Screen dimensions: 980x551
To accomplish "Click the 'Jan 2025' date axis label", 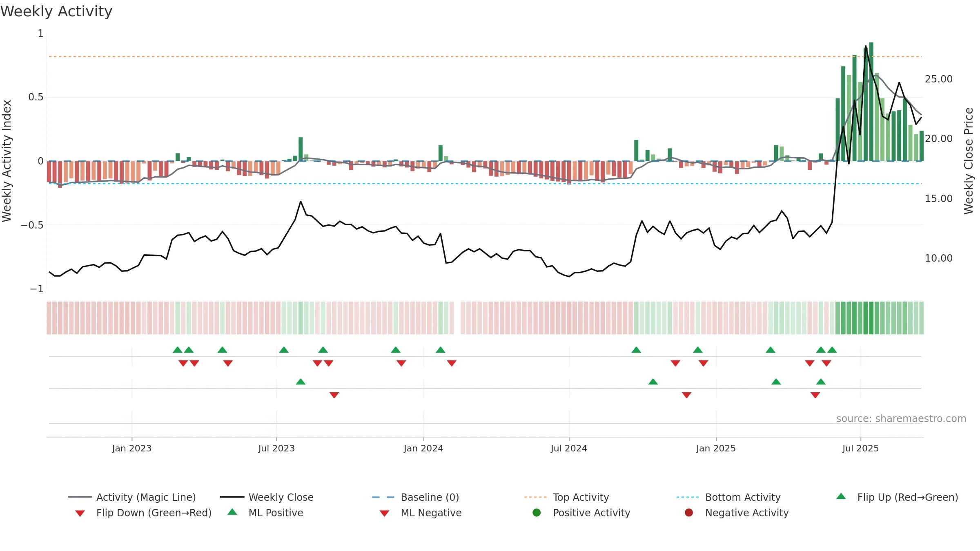I will click(716, 448).
